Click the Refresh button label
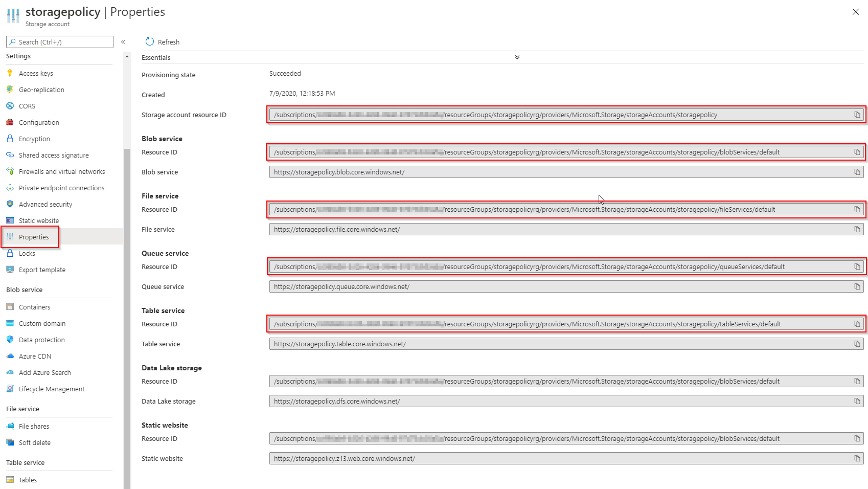 [x=169, y=42]
